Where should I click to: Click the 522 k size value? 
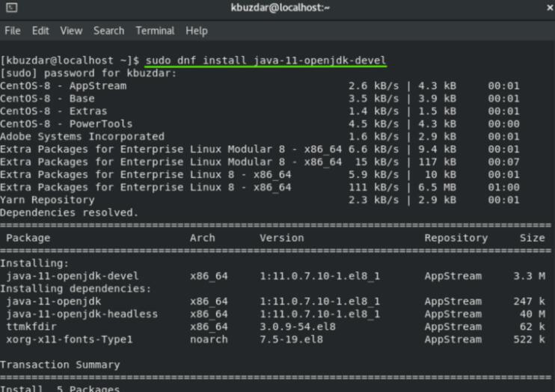tap(530, 339)
